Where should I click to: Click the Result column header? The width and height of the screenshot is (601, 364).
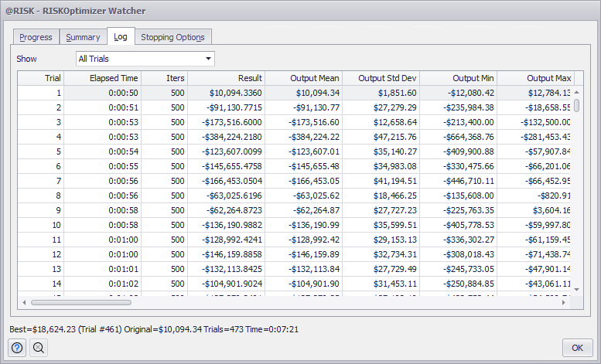226,78
